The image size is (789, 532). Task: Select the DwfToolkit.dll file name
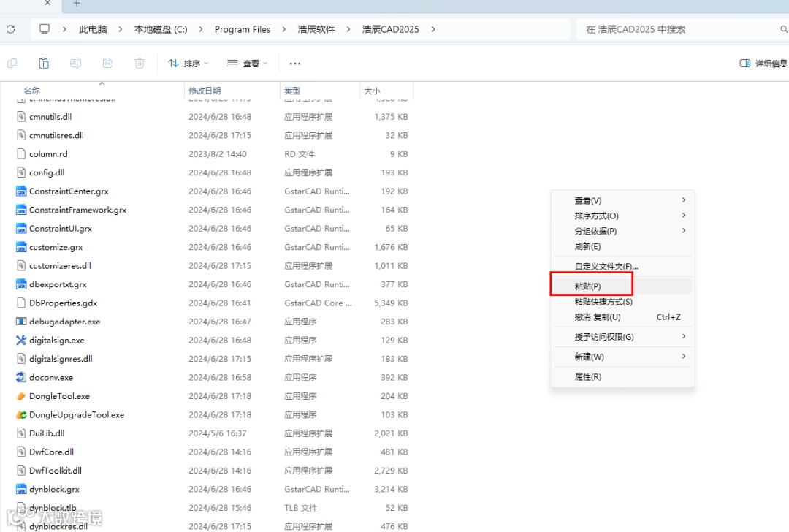pyautogui.click(x=56, y=471)
